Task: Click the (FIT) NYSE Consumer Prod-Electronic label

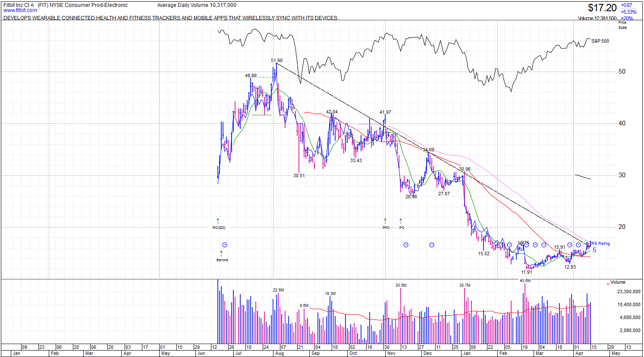Action: [x=83, y=5]
